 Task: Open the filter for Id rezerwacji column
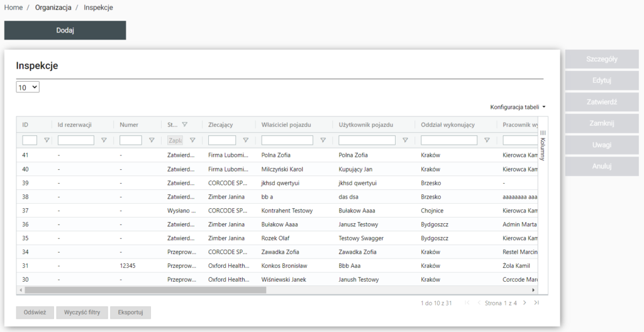(104, 140)
